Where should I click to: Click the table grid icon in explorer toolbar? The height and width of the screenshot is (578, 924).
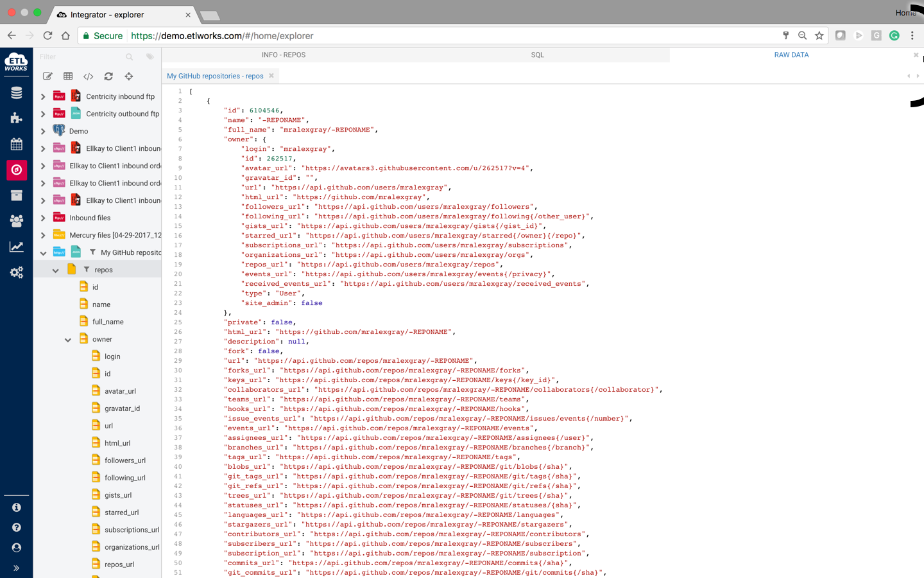68,76
